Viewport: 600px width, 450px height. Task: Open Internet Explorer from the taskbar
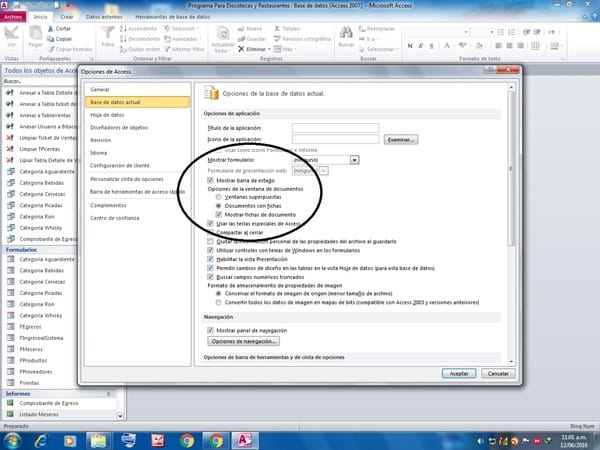(41, 441)
